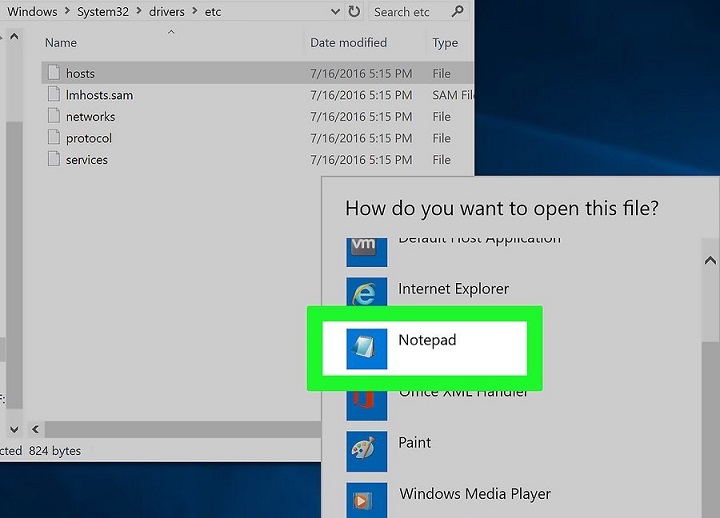Click the Paint app icon
The image size is (720, 518).
[x=366, y=451]
